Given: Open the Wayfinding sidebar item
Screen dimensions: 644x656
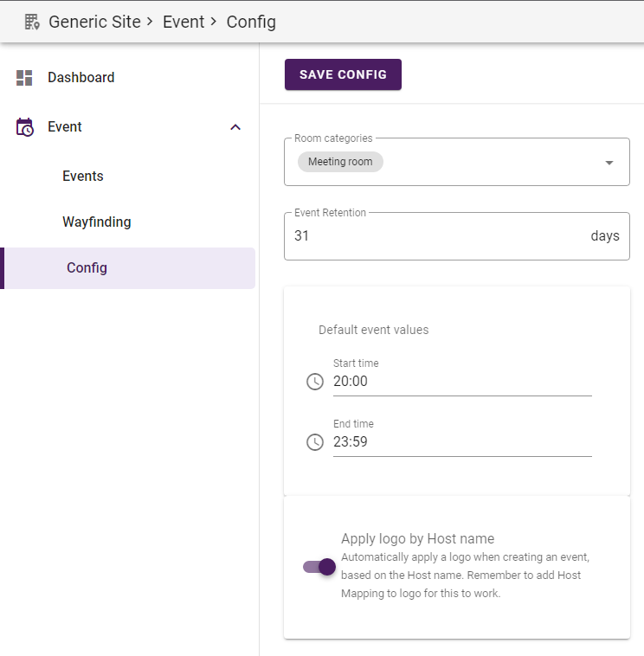Looking at the screenshot, I should [x=97, y=222].
